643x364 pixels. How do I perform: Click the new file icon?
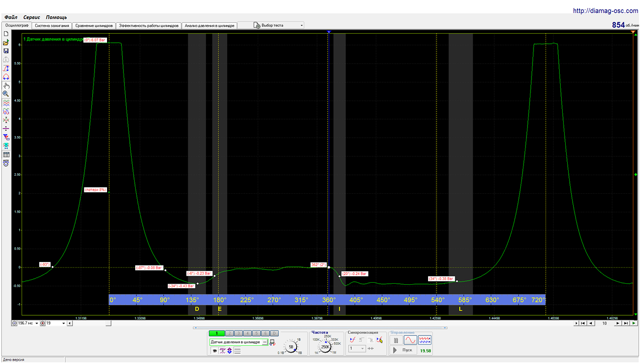(6, 34)
